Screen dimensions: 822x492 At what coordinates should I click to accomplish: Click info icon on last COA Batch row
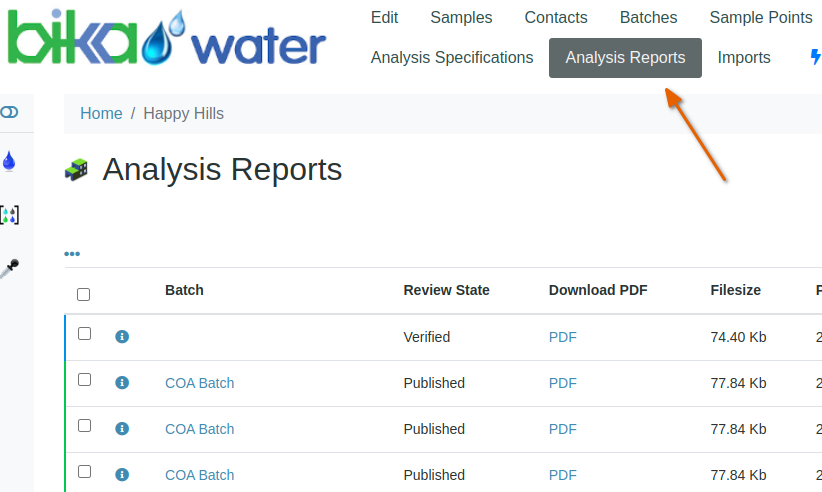[x=122, y=475]
